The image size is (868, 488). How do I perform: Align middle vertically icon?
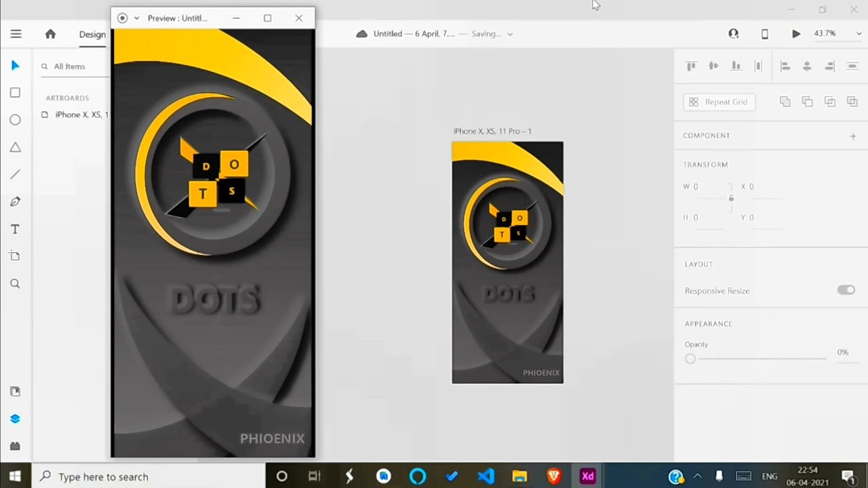pyautogui.click(x=713, y=66)
